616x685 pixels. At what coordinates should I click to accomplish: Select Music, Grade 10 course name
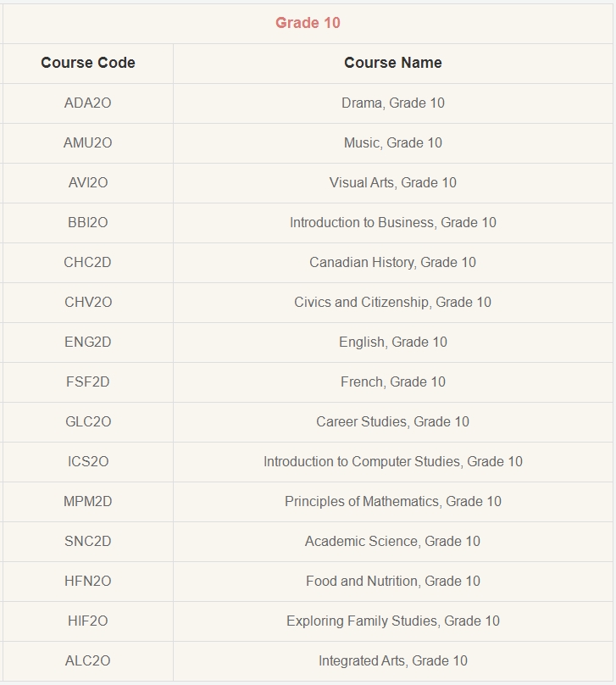tap(393, 143)
